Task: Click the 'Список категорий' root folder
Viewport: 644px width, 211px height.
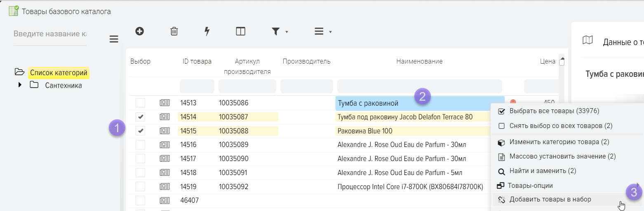Action: click(x=59, y=73)
